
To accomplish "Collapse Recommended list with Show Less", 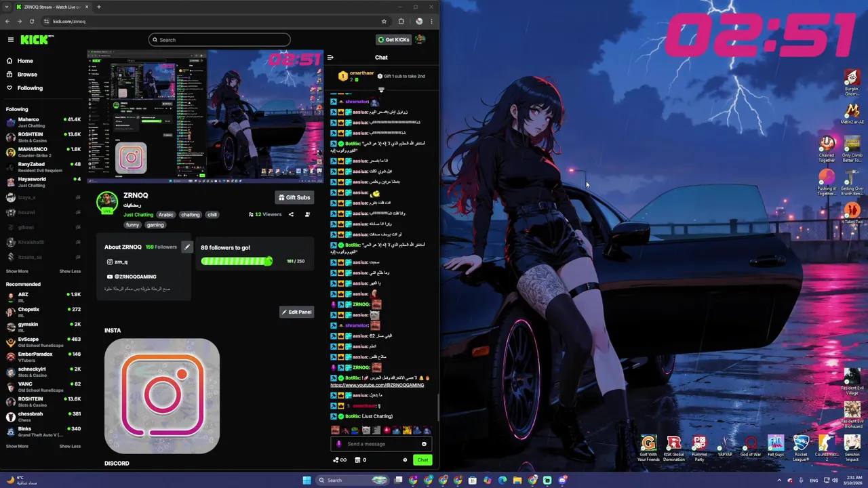I will (70, 446).
